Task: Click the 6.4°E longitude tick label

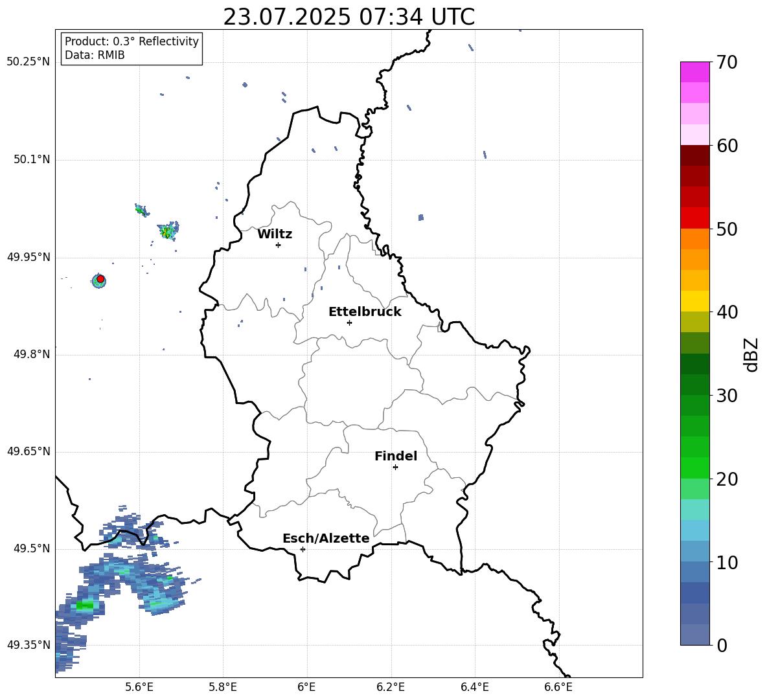Action: (x=474, y=687)
